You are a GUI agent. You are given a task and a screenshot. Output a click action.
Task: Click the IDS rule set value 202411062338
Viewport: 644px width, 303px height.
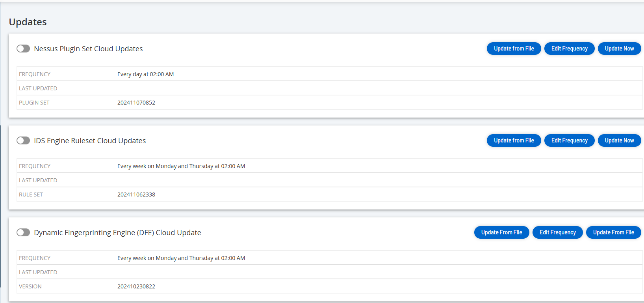[x=136, y=195]
